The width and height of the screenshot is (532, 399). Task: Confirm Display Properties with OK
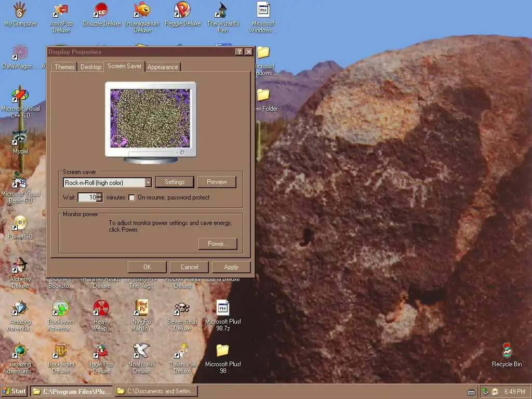[x=147, y=267]
